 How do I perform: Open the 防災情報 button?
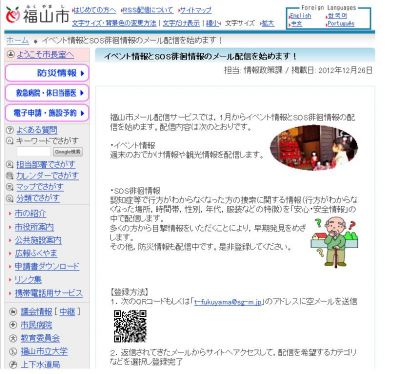(47, 73)
